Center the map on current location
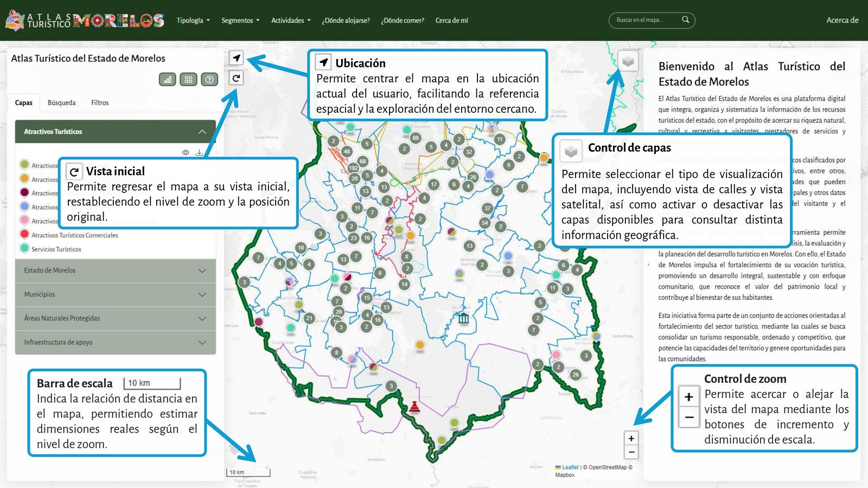Image resolution: width=868 pixels, height=488 pixels. pyautogui.click(x=236, y=59)
